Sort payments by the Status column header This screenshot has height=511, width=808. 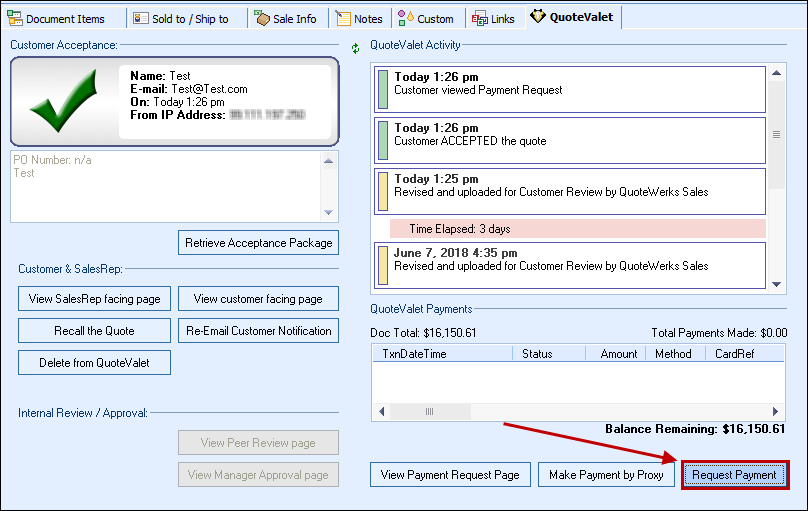(537, 354)
